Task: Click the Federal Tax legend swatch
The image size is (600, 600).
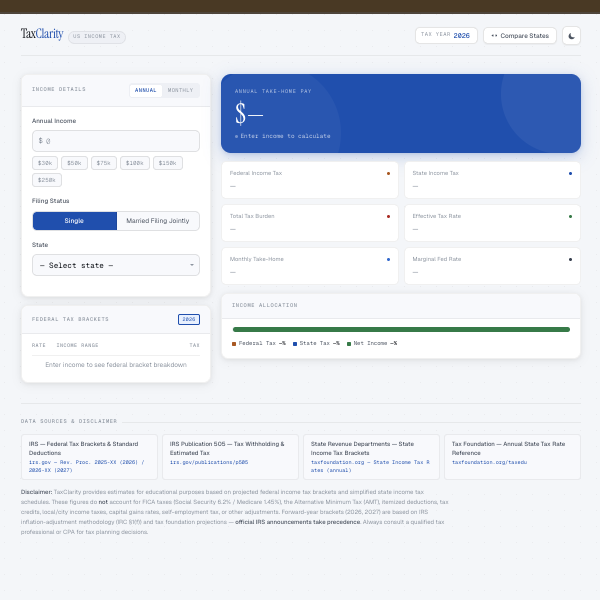Action: pos(234,344)
